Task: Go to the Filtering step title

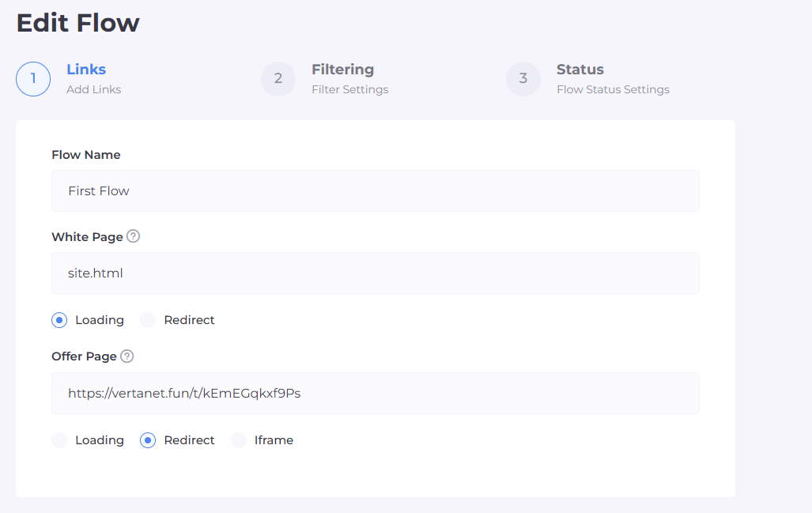Action: 342,70
